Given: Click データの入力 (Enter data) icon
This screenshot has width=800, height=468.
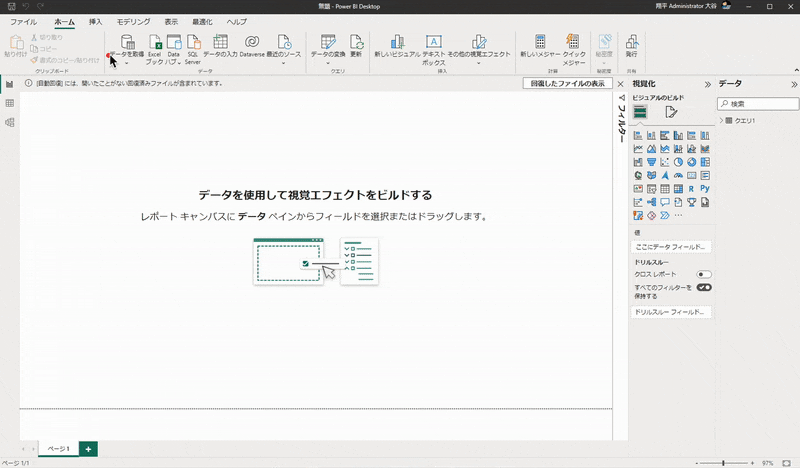Looking at the screenshot, I should click(220, 42).
